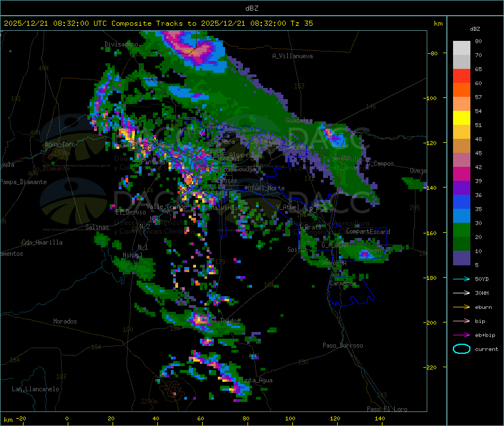Click the CompartEscard map label

tap(368, 231)
